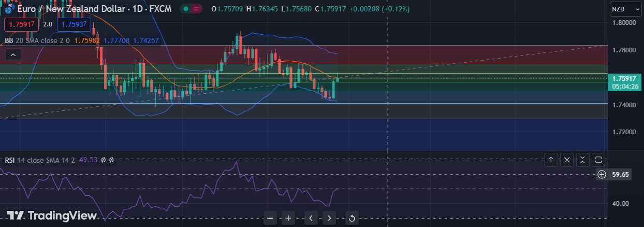The width and height of the screenshot is (644, 227).
Task: Click the 1.74000 price scale label
Action: click(x=623, y=105)
